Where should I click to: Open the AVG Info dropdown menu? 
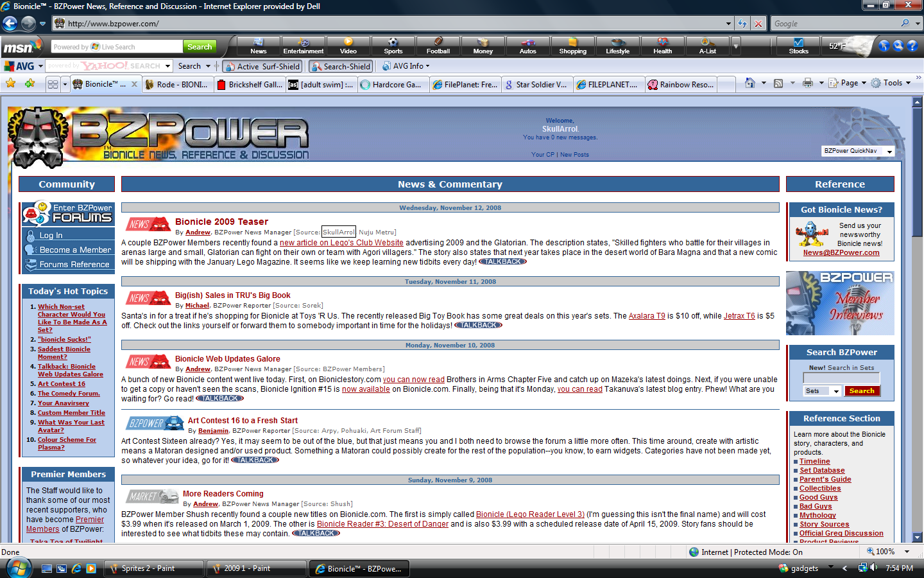406,66
